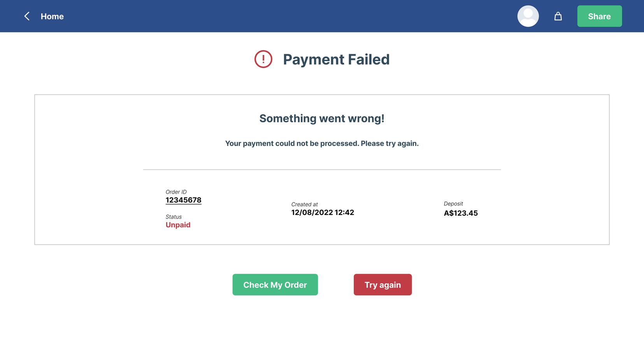Image resolution: width=644 pixels, height=338 pixels.
Task: Select the deposit amount A$123.45
Action: [461, 213]
